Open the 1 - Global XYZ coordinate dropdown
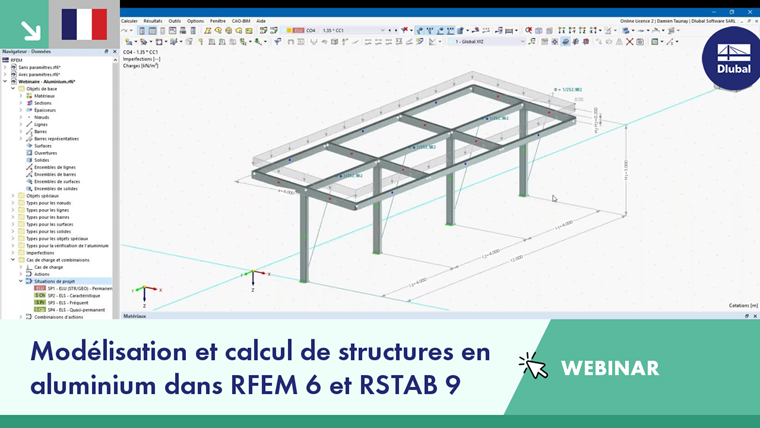Image resolution: width=760 pixels, height=428 pixels. [487, 42]
